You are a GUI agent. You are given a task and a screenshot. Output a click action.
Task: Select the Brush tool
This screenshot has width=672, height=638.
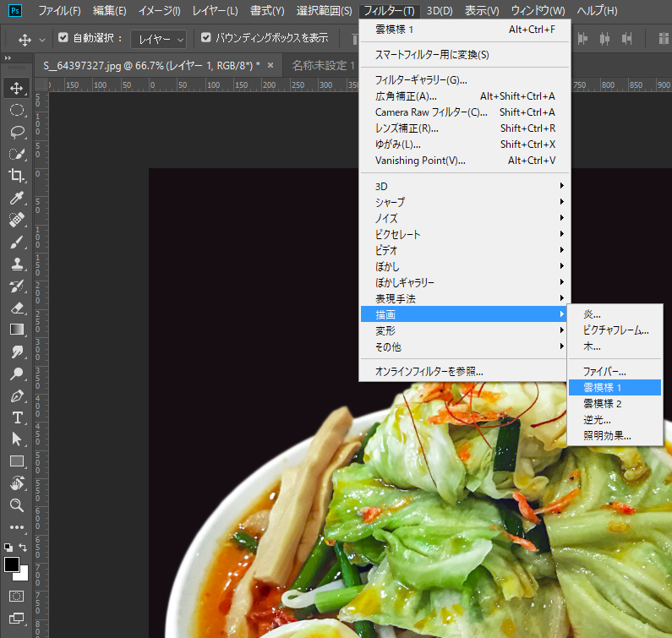17,243
